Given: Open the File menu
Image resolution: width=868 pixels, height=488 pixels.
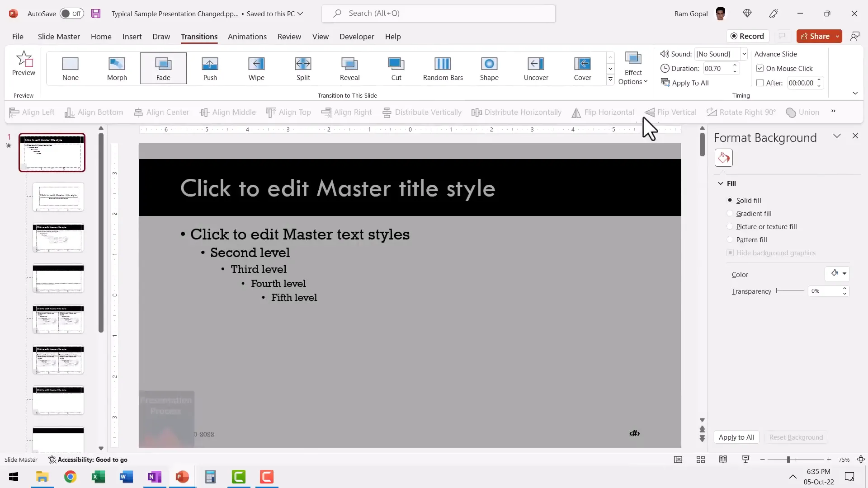Looking at the screenshot, I should [x=18, y=37].
